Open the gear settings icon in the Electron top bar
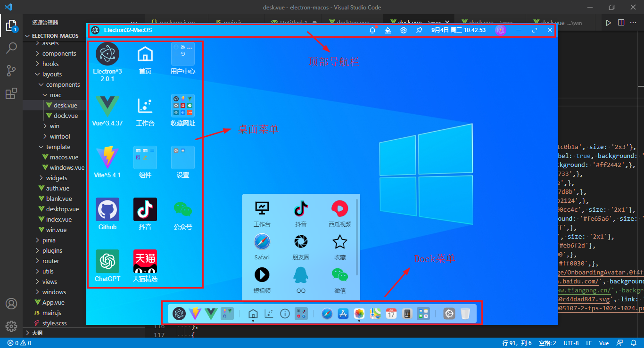Viewport: 644px width, 348px height. tap(404, 30)
